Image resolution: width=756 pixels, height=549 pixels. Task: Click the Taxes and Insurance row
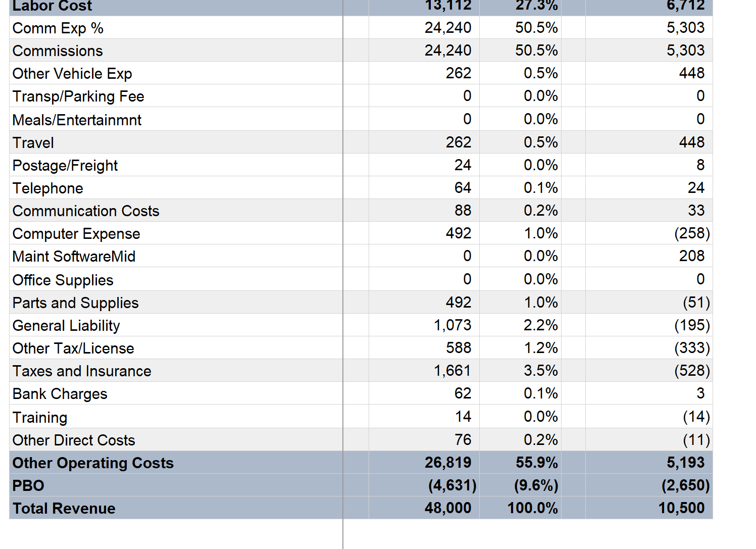[x=82, y=371]
